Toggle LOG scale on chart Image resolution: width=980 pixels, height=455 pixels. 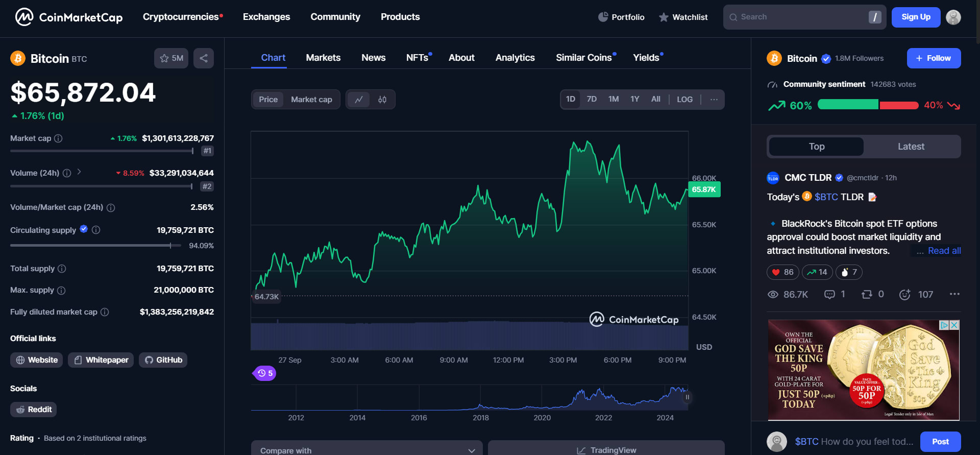[684, 100]
